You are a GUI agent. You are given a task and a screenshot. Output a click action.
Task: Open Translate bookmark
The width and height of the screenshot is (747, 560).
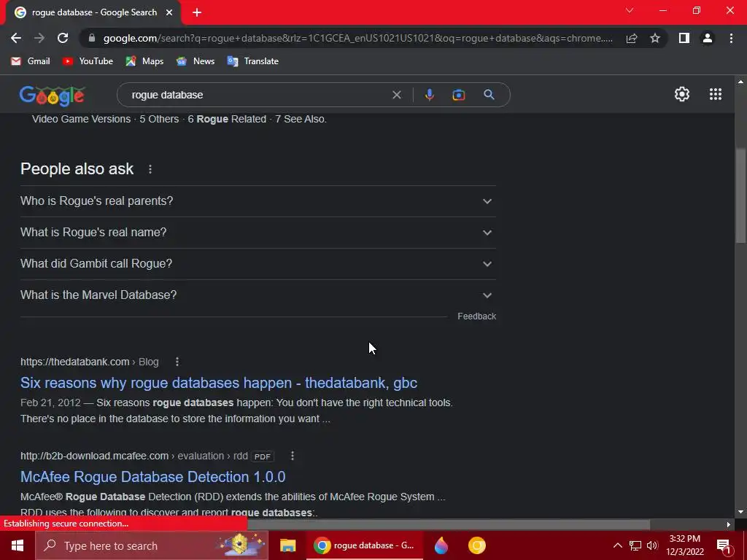pos(253,61)
